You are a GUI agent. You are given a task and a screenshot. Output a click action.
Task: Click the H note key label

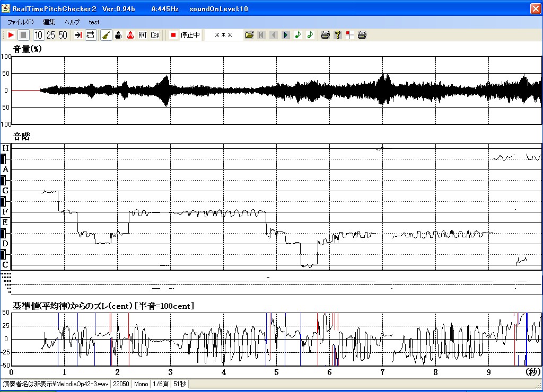click(x=5, y=148)
